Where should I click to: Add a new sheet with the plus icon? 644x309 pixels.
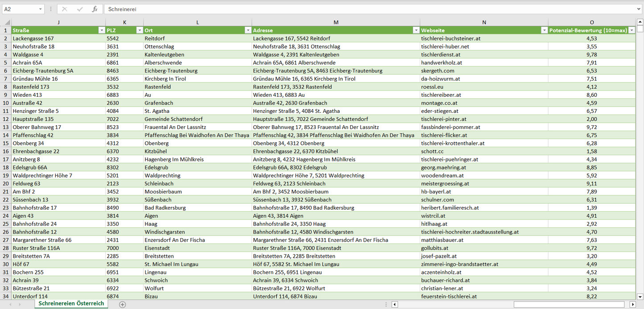pos(123,305)
